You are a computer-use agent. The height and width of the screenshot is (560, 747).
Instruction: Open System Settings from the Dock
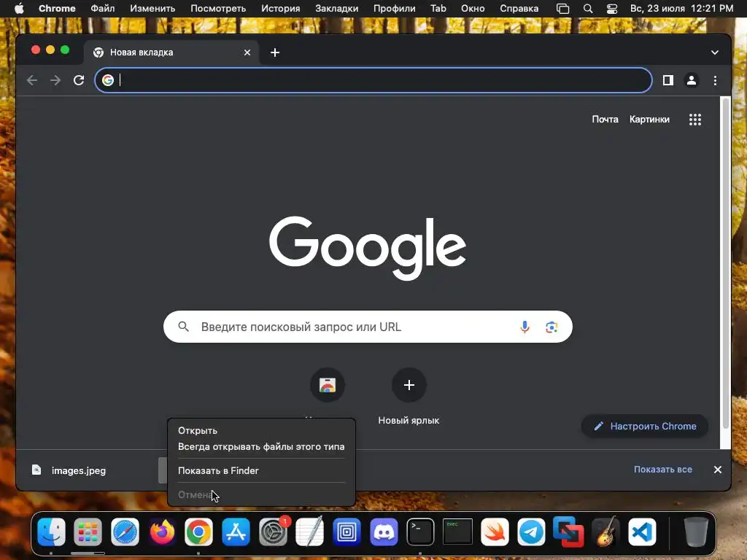pos(273,532)
